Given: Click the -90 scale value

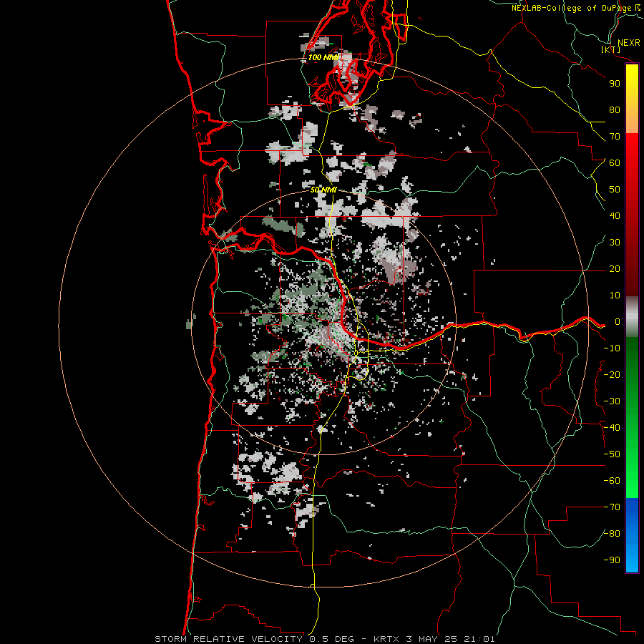Looking at the screenshot, I should [x=612, y=560].
